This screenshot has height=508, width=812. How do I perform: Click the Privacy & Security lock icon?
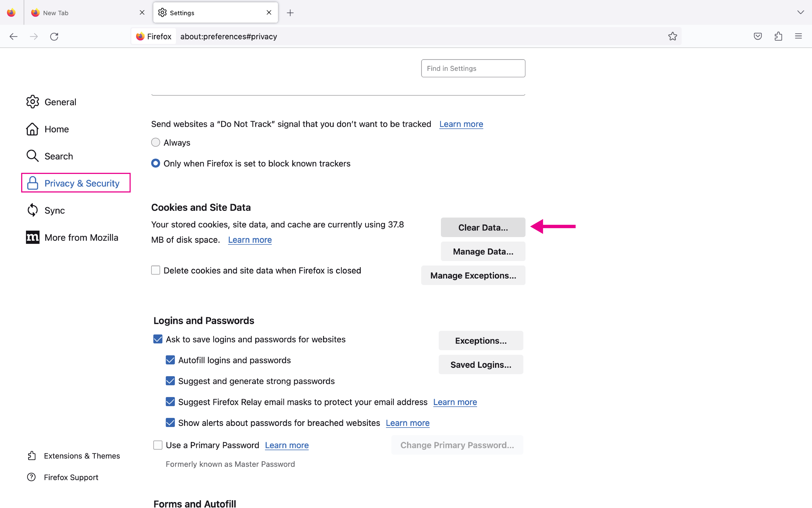[x=32, y=183]
